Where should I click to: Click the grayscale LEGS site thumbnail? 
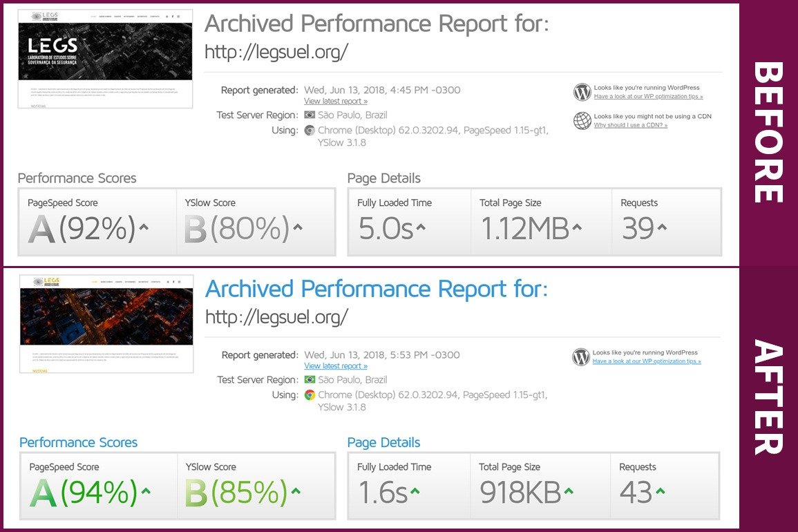[x=105, y=59]
